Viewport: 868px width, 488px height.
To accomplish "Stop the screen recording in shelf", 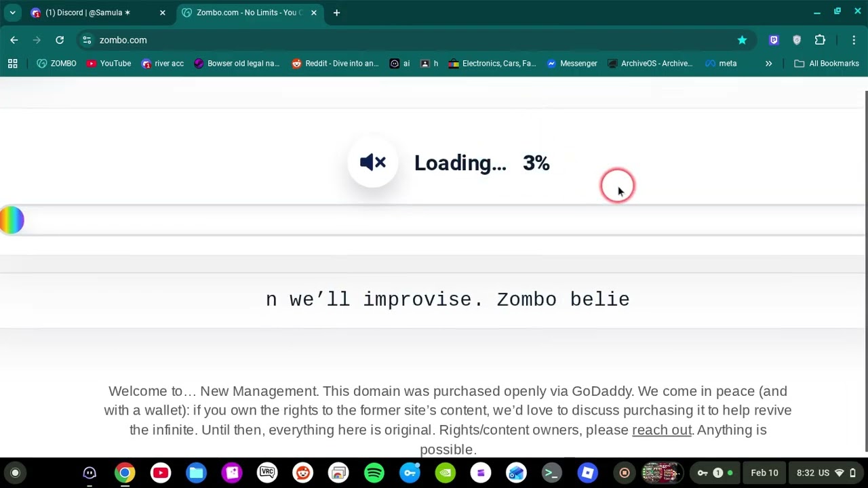I will (x=625, y=473).
